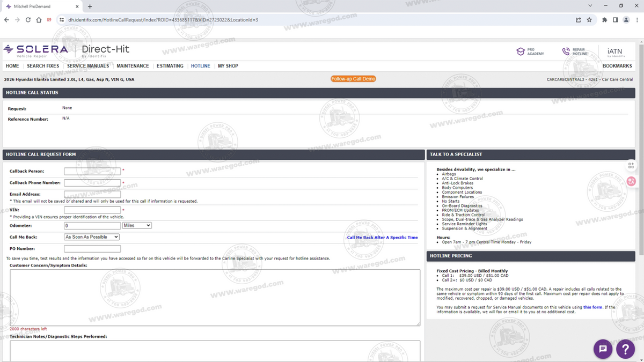644x362 pixels.
Task: Open the MAINTENANCE menu
Action: 133,66
